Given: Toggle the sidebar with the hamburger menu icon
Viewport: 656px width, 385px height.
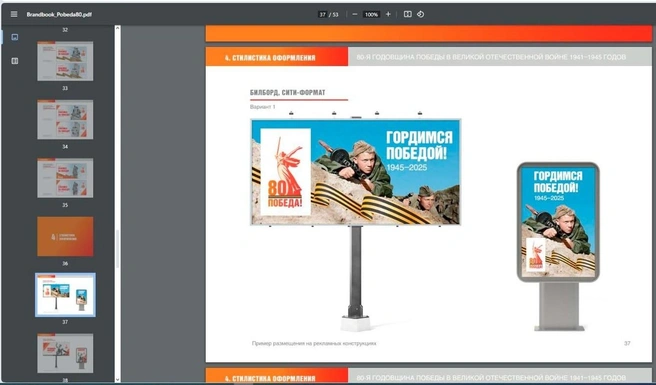Looking at the screenshot, I should (14, 14).
